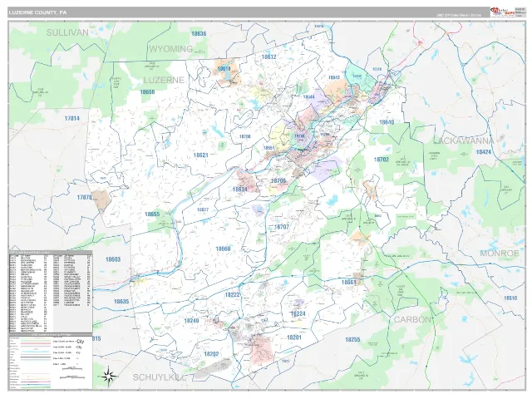Click ZIP code label 18636
Image resolution: width=532 pixels, height=399 pixels.
199,33
